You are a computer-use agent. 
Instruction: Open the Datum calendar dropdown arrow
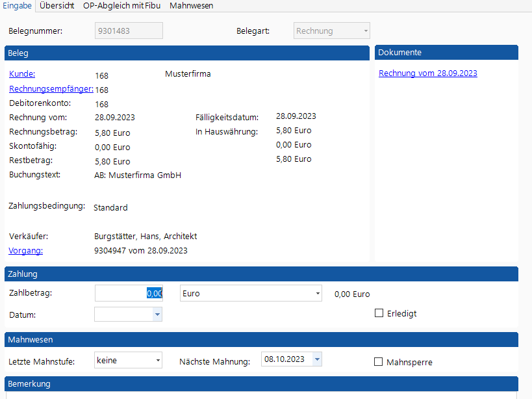157,315
